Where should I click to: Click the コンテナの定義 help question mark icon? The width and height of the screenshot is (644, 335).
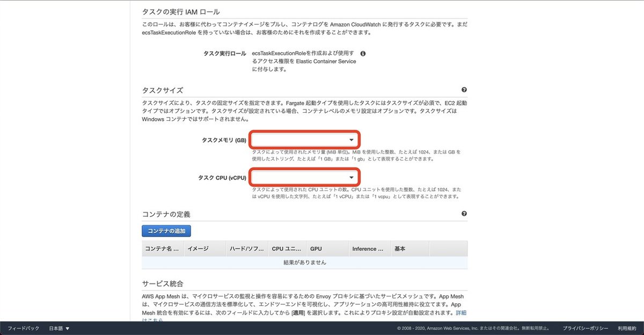tap(464, 214)
